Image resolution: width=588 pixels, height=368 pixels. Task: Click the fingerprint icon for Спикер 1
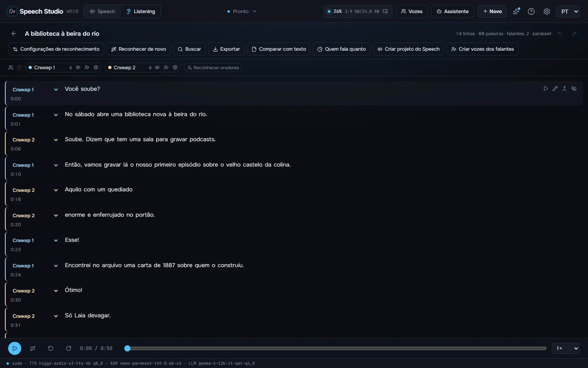click(x=96, y=68)
